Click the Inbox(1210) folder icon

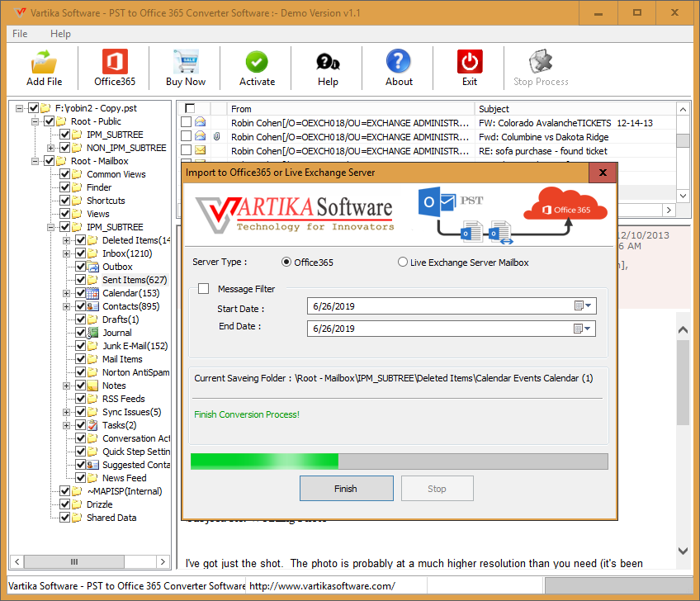(92, 253)
